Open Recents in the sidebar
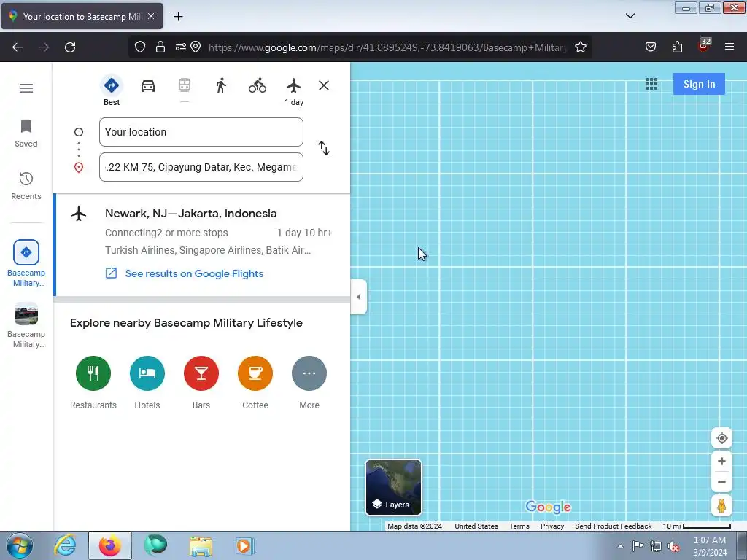 [x=26, y=186]
